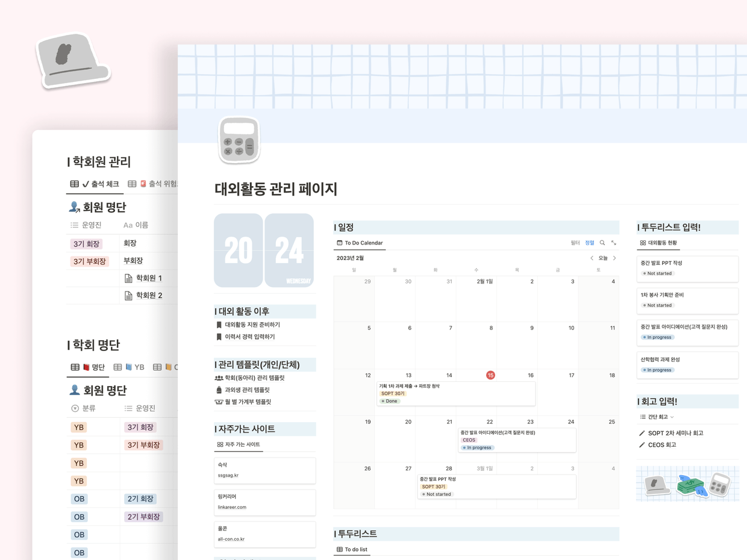Open the linkareer.com site card
The width and height of the screenshot is (747, 560).
[x=264, y=502]
